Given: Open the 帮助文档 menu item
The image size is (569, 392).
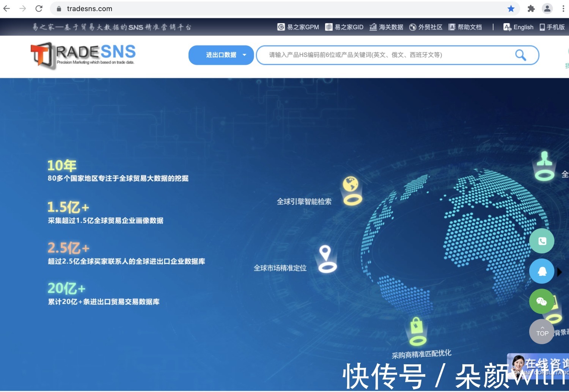Looking at the screenshot, I should [x=465, y=27].
